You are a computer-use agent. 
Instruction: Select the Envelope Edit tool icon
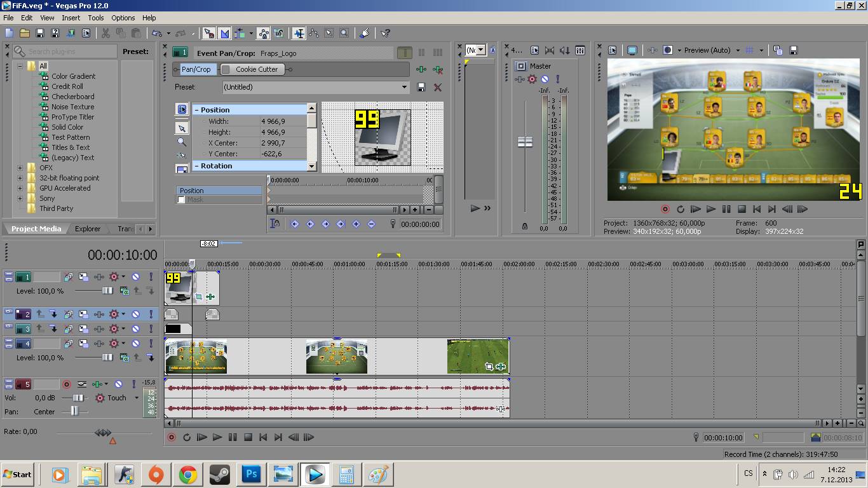[314, 33]
